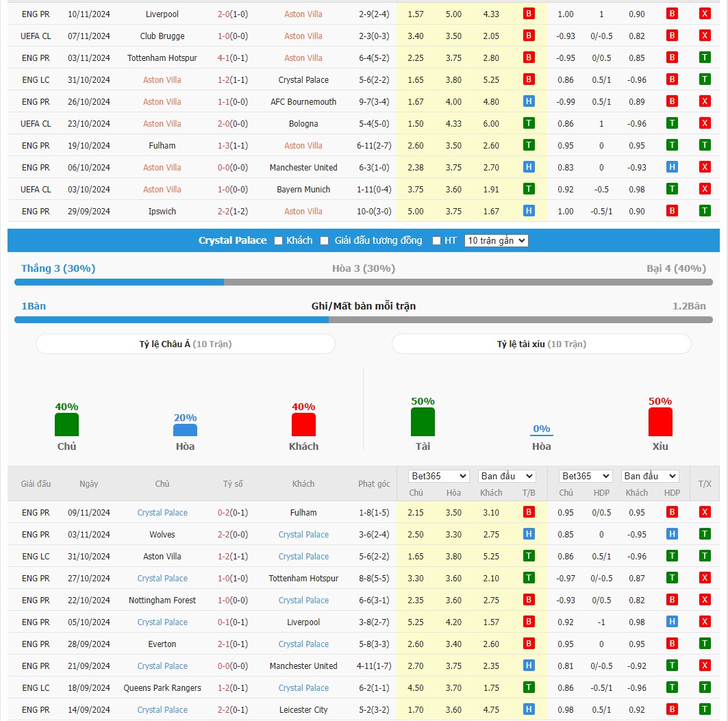Click the blue H badge in the 05/10/2024 Liverpool row

tap(672, 622)
